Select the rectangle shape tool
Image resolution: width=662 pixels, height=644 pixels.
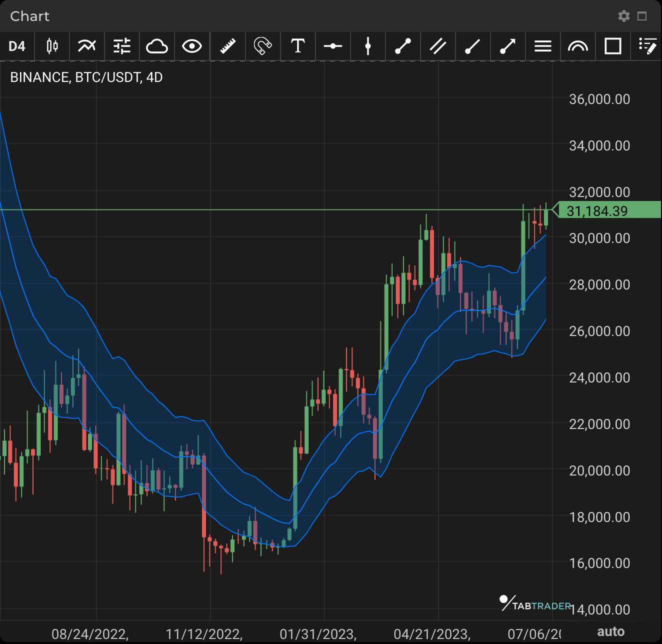[613, 46]
